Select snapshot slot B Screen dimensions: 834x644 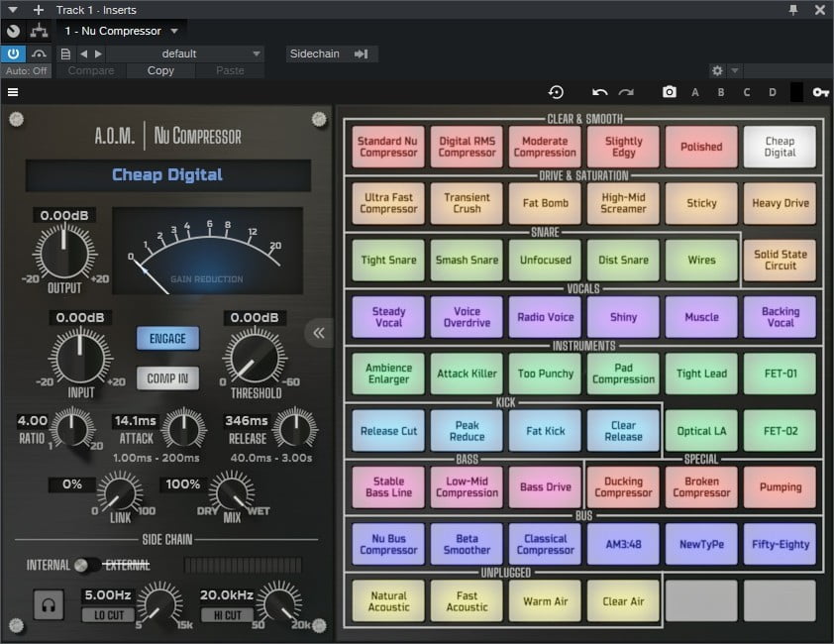[x=721, y=92]
